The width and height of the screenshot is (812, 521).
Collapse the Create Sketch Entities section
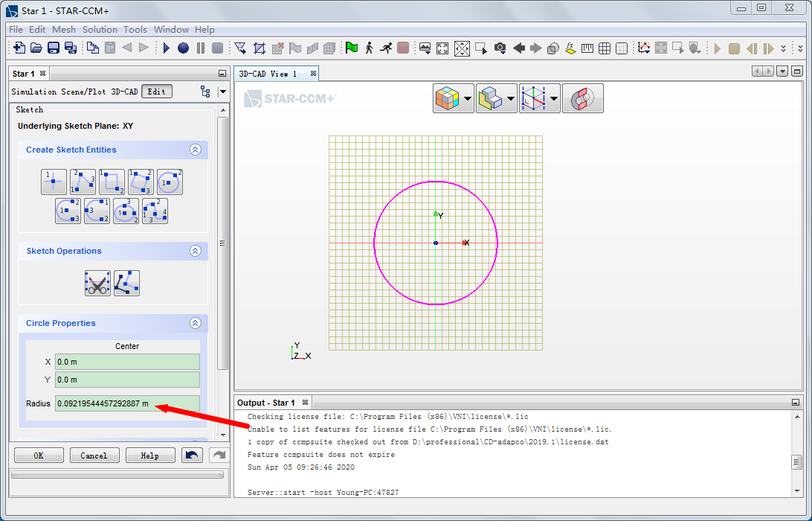pos(196,150)
